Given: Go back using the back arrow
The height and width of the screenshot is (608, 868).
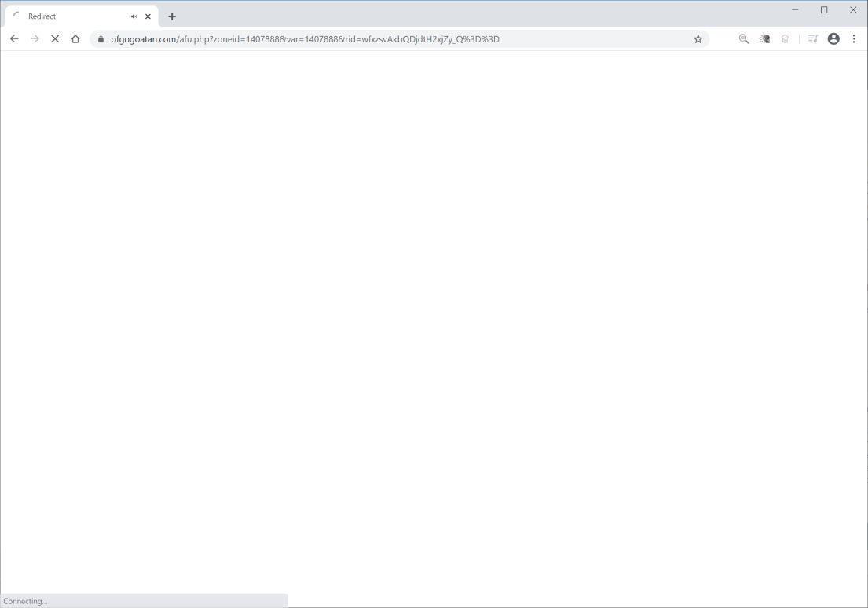Looking at the screenshot, I should (x=14, y=38).
